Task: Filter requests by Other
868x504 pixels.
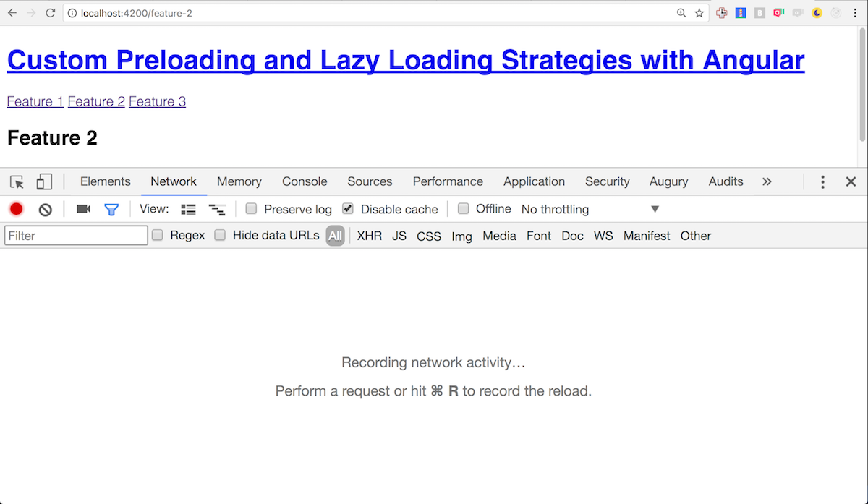Action: [x=696, y=236]
